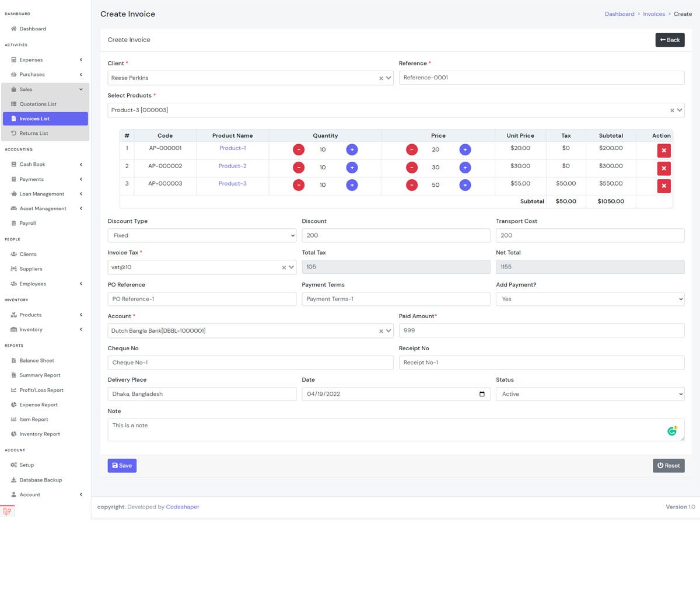Open the Product-2 link in table

pyautogui.click(x=232, y=166)
